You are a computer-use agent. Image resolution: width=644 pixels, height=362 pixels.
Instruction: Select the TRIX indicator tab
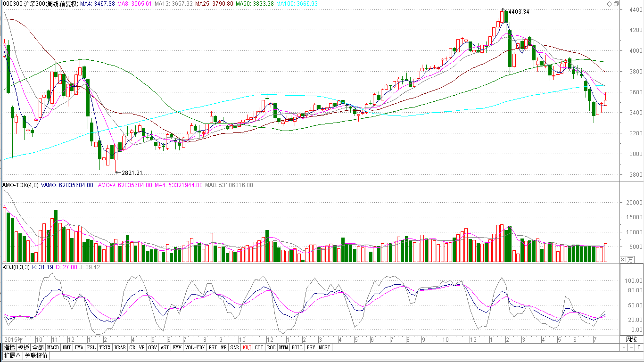[105, 347]
